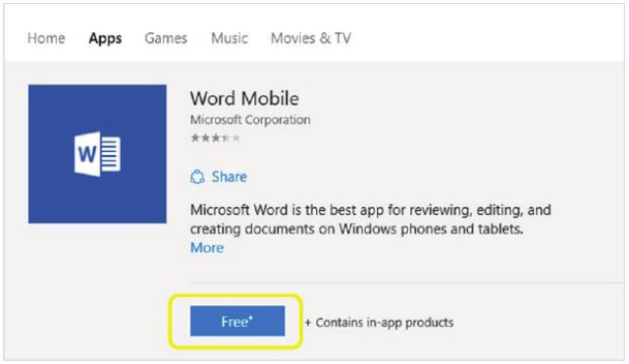The image size is (629, 364).
Task: Expand description with the More link
Action: (x=207, y=248)
